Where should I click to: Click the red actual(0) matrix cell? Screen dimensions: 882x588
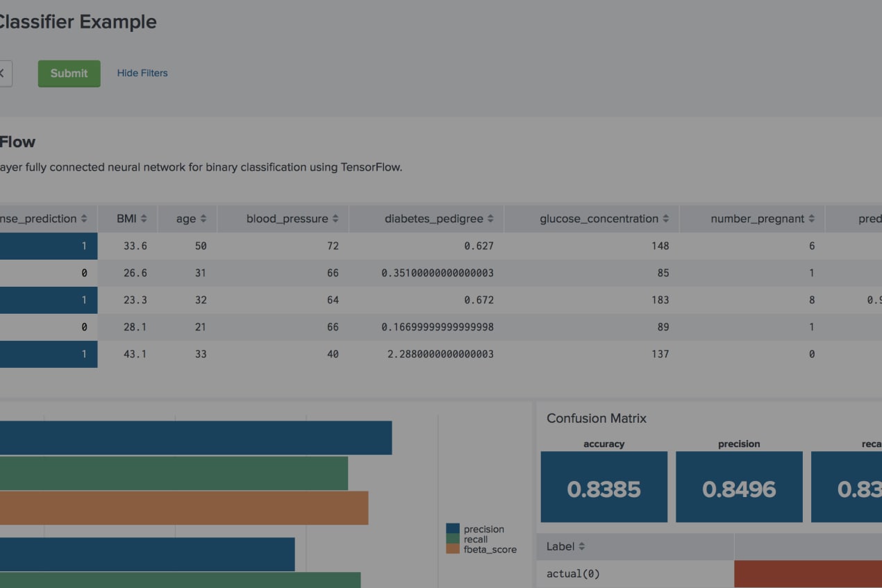807,574
